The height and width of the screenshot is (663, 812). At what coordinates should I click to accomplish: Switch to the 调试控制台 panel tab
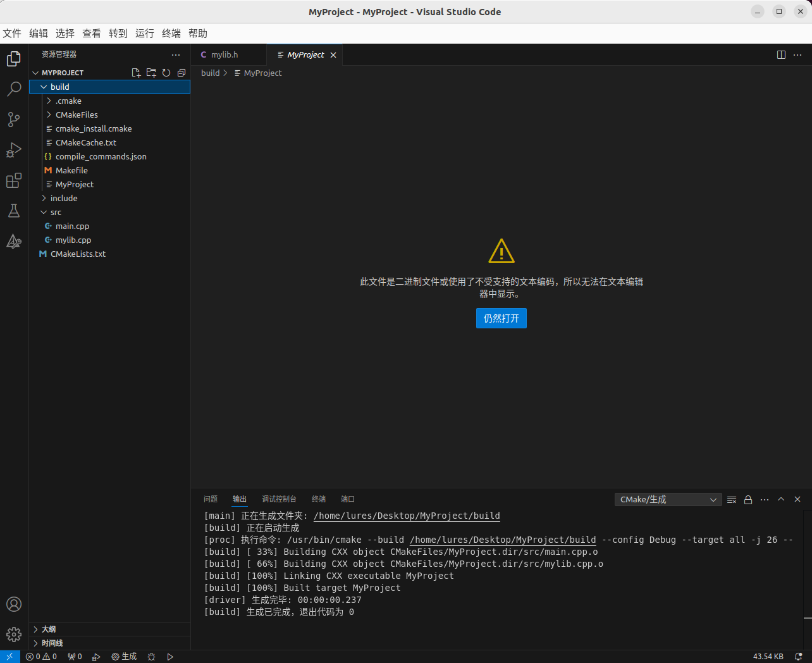pos(279,499)
